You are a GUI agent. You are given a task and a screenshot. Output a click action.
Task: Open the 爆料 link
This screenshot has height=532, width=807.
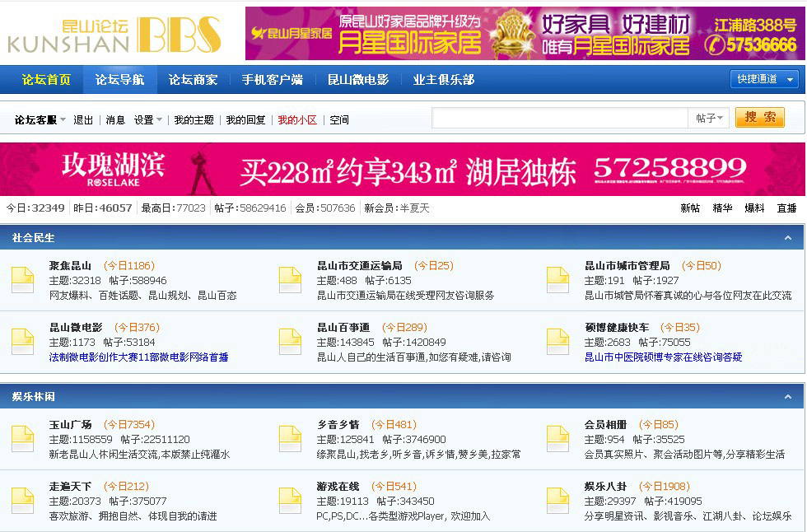point(754,208)
